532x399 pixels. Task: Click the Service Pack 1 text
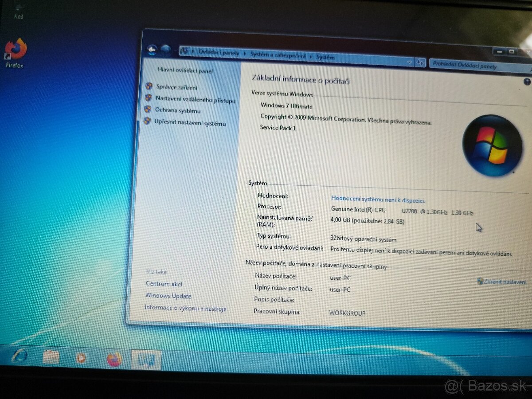click(278, 128)
